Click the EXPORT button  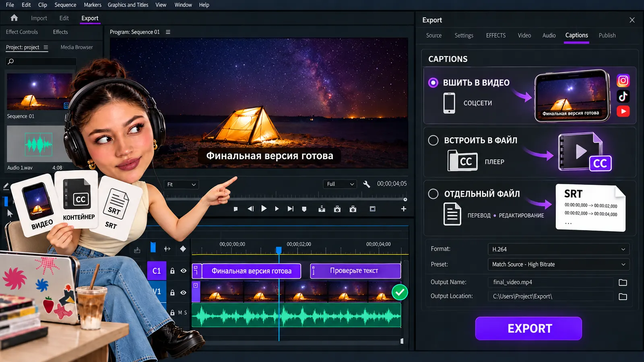pos(528,328)
